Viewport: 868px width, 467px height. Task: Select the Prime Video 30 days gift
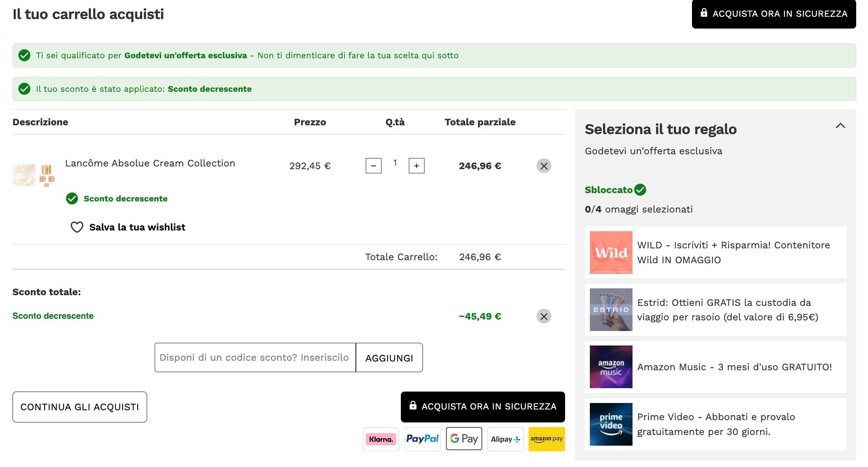[716, 424]
